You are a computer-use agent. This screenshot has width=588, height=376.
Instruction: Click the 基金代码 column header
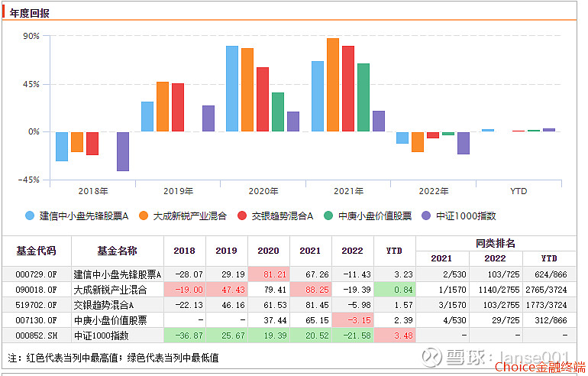point(37,251)
